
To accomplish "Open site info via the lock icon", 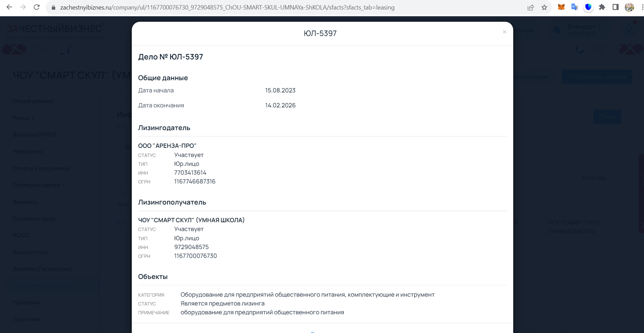I will [x=53, y=7].
